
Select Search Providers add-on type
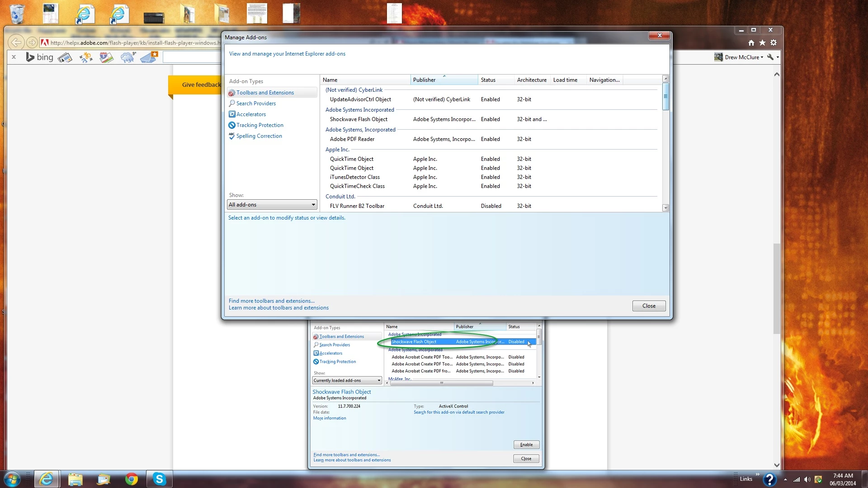255,103
